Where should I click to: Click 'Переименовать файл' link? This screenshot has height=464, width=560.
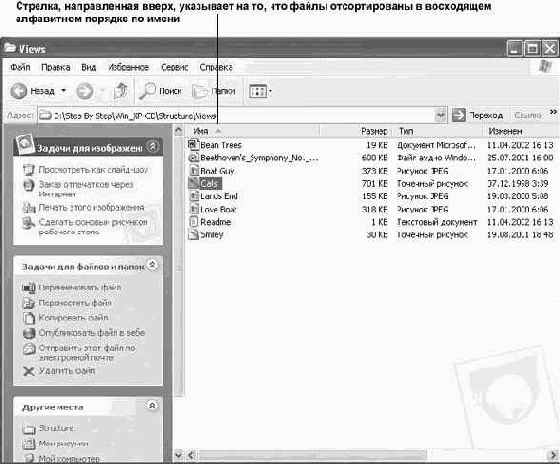click(x=80, y=287)
